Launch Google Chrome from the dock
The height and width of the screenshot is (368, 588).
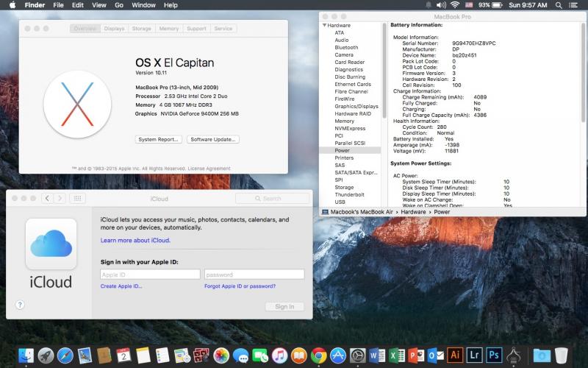pyautogui.click(x=319, y=355)
